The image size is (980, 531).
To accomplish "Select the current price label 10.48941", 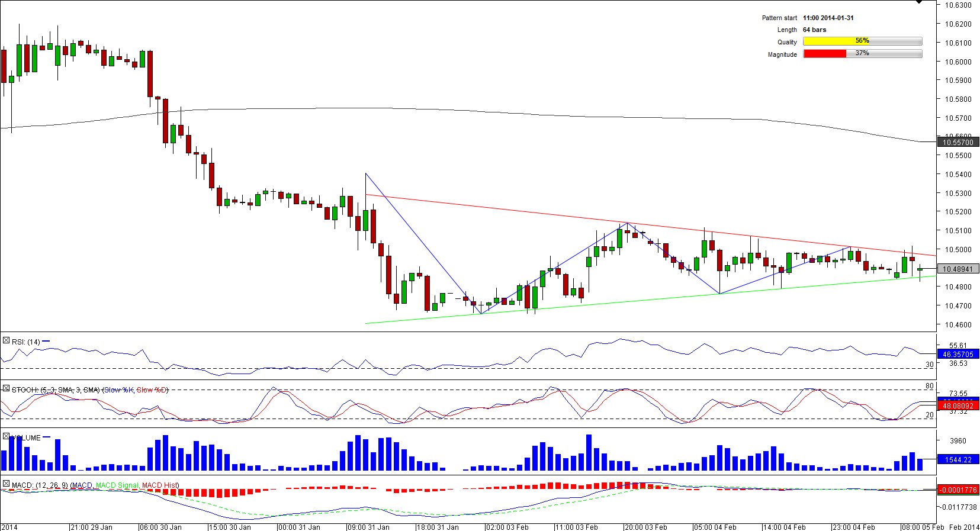I will (957, 269).
